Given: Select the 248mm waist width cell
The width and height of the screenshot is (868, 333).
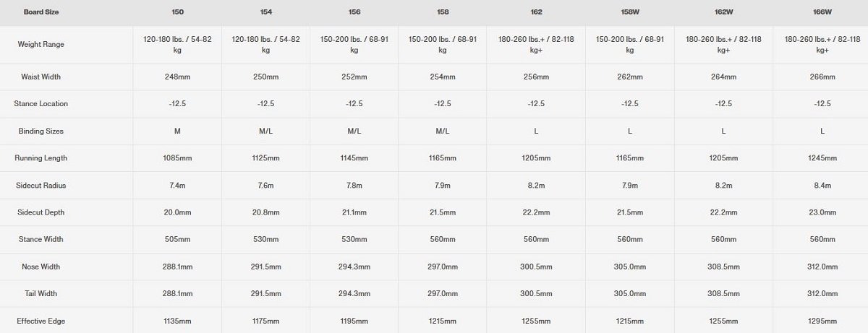Looking at the screenshot, I should pos(177,77).
